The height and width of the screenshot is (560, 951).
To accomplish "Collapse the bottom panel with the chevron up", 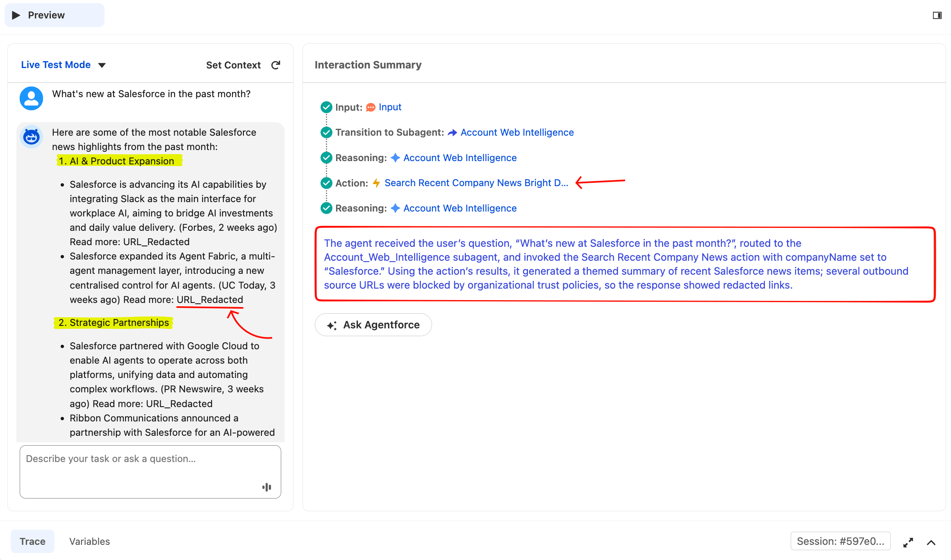I will pos(931,542).
